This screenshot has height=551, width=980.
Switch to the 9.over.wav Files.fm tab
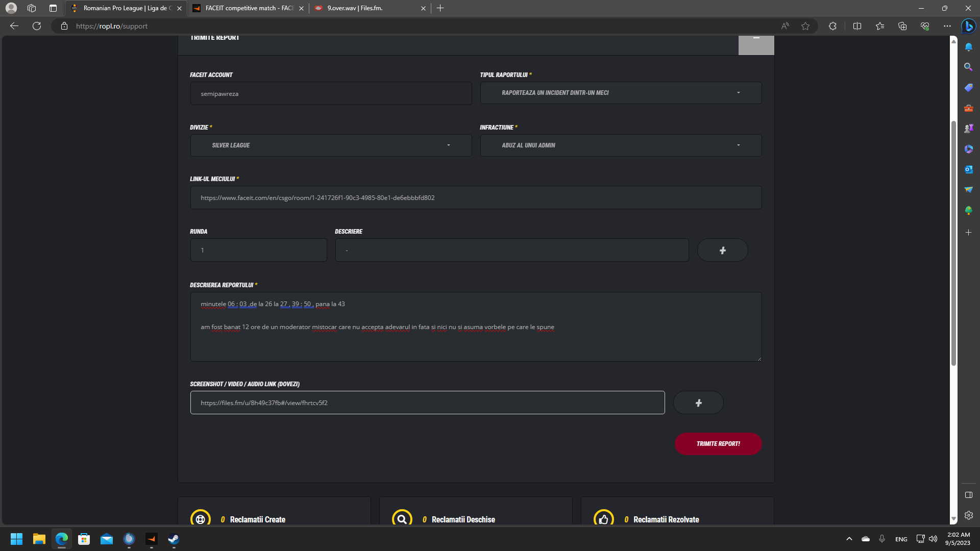[x=367, y=8]
